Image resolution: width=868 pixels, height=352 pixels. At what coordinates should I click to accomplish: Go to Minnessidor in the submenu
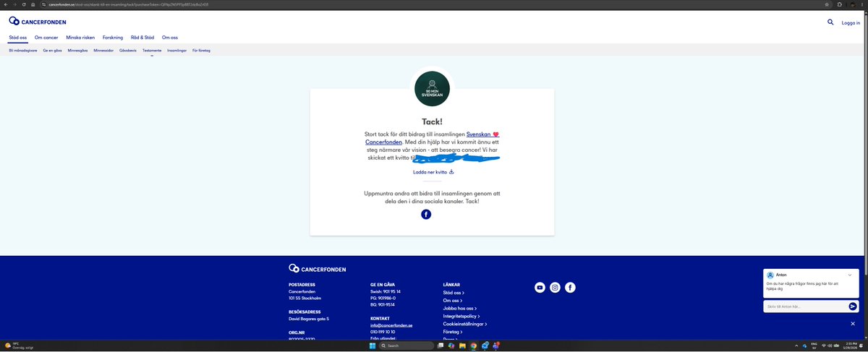pos(103,51)
